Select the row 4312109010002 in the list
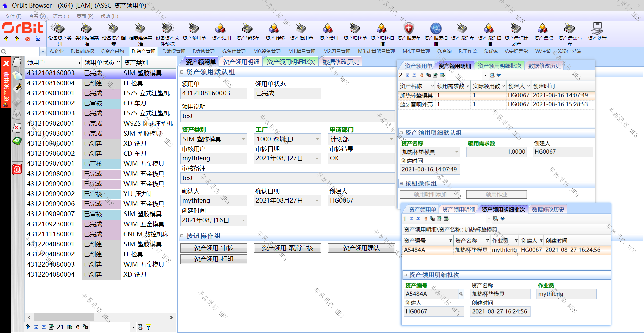 coord(100,103)
